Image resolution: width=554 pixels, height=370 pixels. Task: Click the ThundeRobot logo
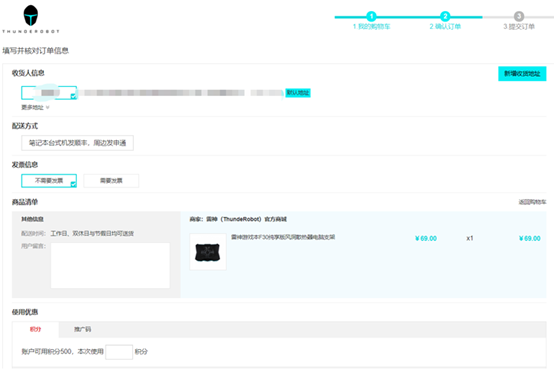31,19
